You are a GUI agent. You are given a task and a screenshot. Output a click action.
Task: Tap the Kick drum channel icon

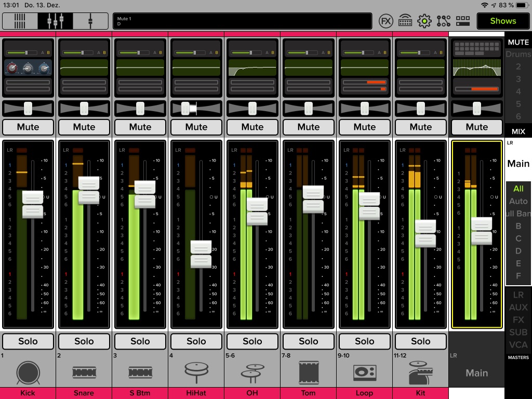(28, 372)
